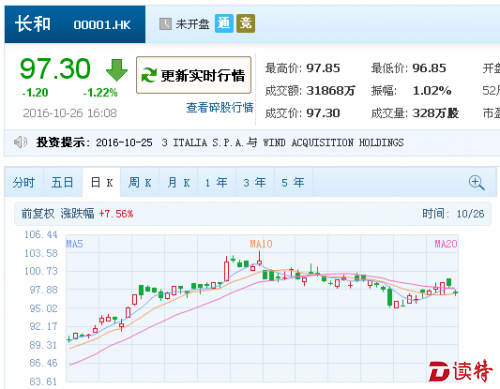This screenshot has height=389, width=500.
Task: Open the 3 ITALIA S.P.A. investment notice
Action: [x=283, y=143]
